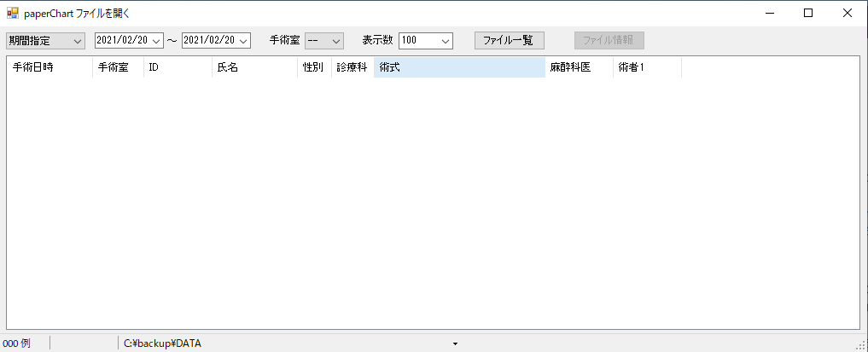Sort by 麻酔科医 column header

click(579, 67)
